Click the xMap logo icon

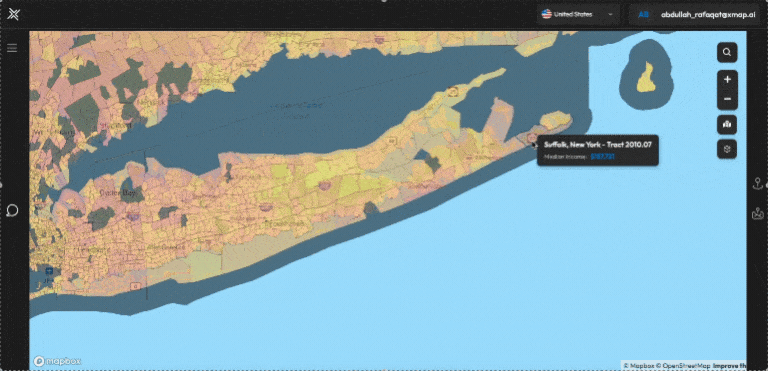14,15
